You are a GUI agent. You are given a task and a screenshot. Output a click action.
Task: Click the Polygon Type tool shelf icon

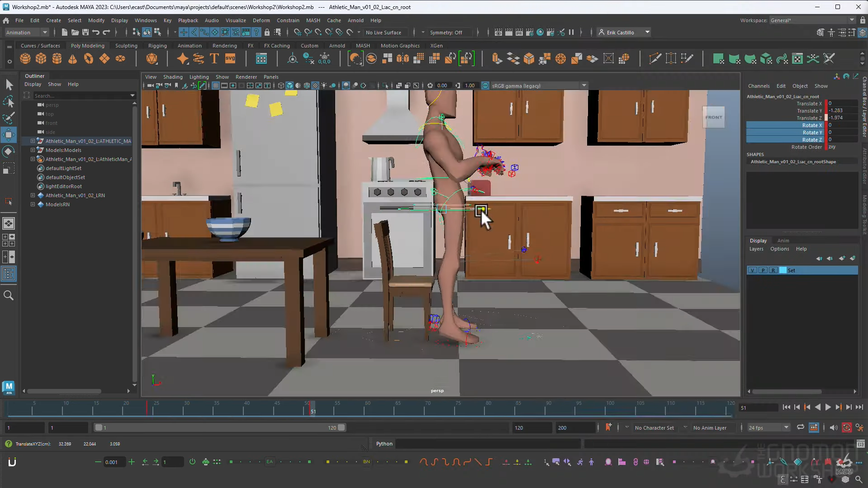214,59
